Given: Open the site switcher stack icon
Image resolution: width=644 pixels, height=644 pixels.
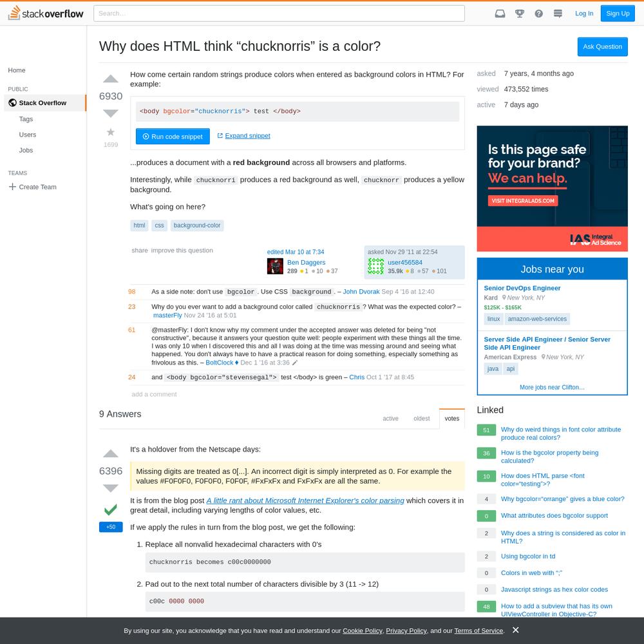Looking at the screenshot, I should click(558, 14).
